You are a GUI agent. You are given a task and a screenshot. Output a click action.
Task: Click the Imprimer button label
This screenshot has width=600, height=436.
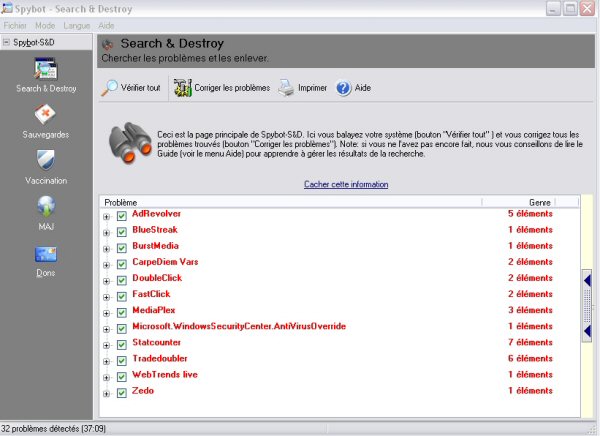coord(312,88)
